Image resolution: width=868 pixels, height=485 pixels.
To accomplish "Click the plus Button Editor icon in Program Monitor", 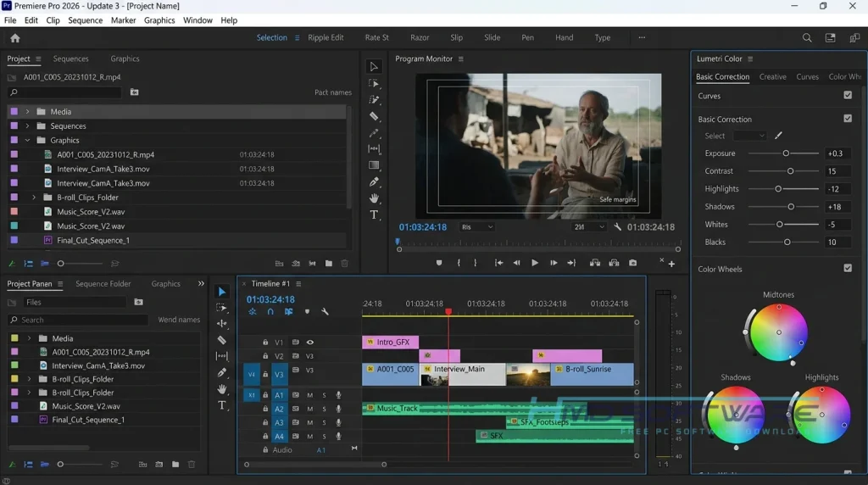I will 671,264.
